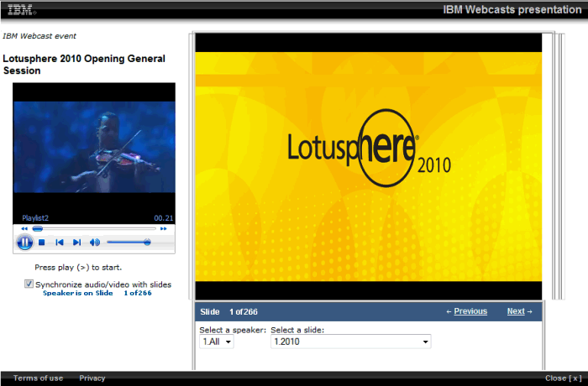Screen dimensions: 588x386
Task: Rewind the video using the double-left arrows
Action: (24, 228)
